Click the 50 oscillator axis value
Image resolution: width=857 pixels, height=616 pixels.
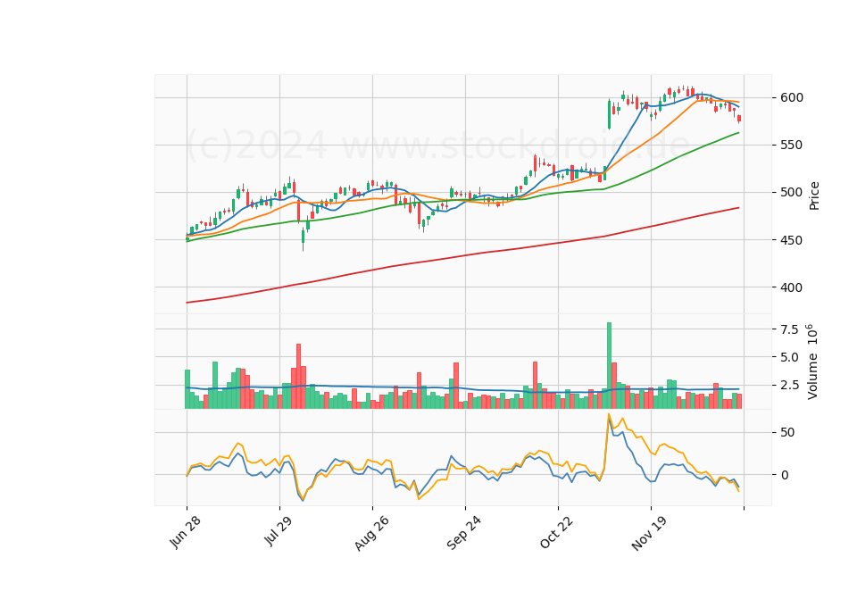[787, 432]
